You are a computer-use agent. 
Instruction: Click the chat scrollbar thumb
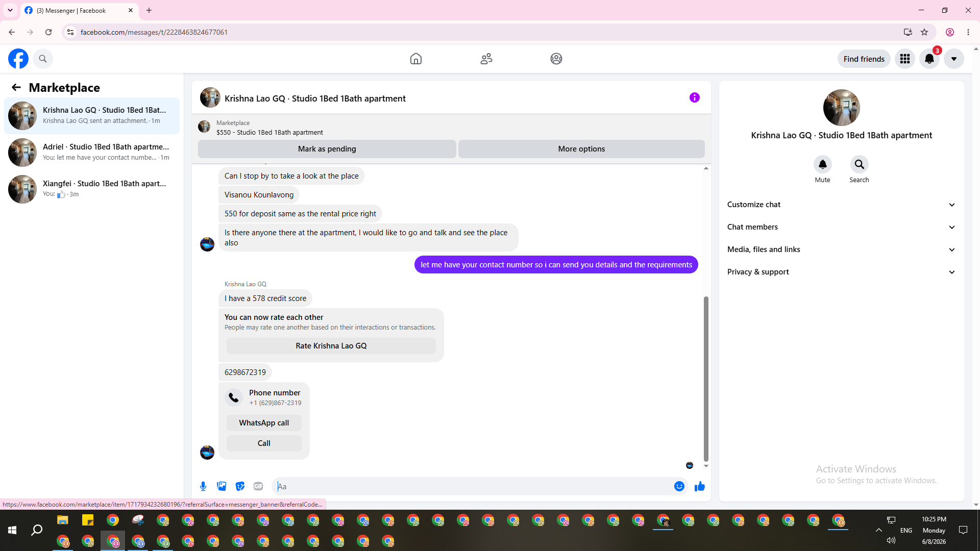[706, 379]
